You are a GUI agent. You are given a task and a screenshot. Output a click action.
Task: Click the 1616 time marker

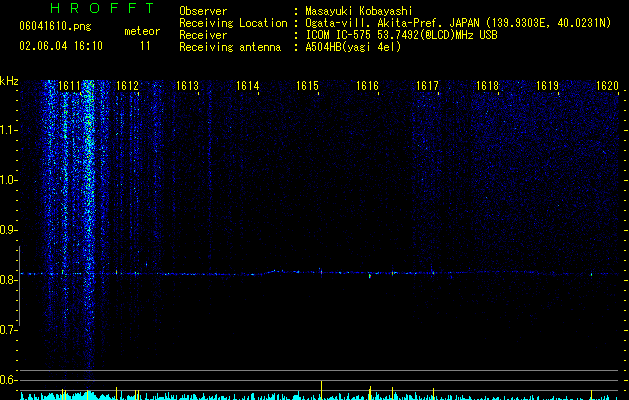point(367,86)
